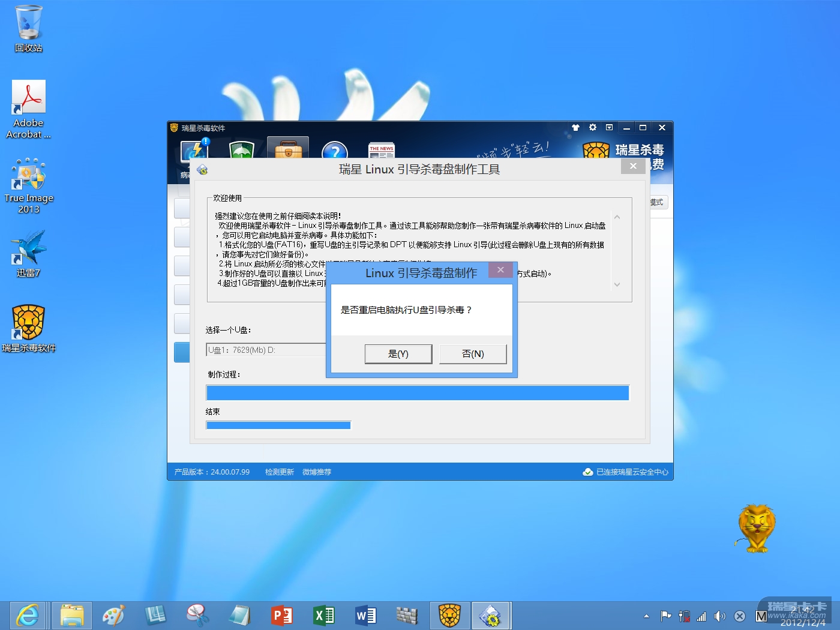Open the volume speaker tray icon
The height and width of the screenshot is (630, 840).
tap(720, 616)
